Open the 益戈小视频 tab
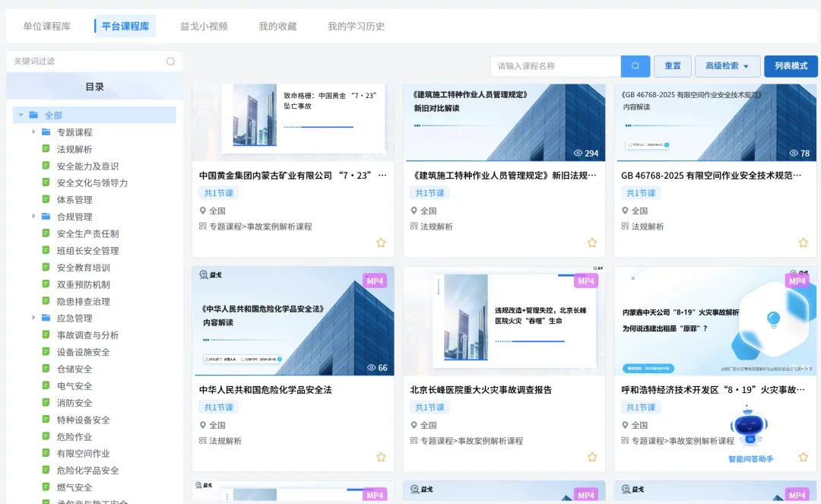Screen dimensions: 821x504 click(x=204, y=26)
